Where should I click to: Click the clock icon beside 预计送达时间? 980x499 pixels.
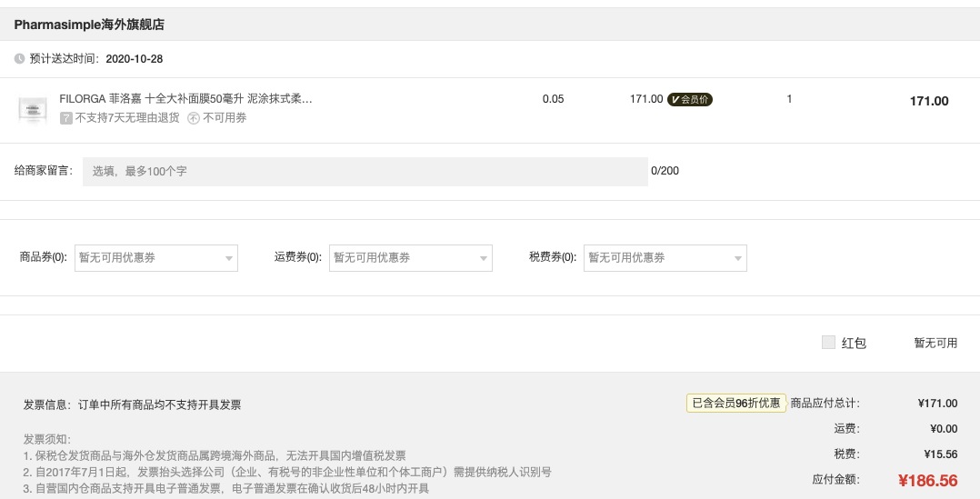tap(19, 59)
